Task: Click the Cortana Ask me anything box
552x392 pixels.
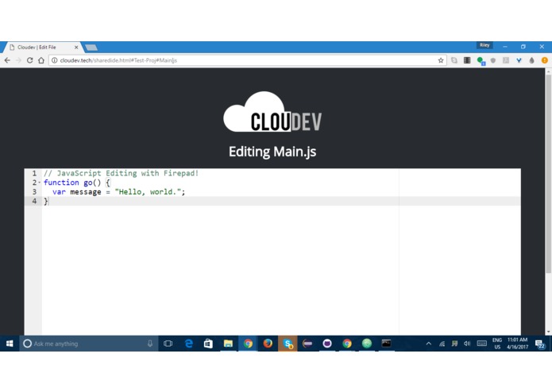Action: point(88,344)
